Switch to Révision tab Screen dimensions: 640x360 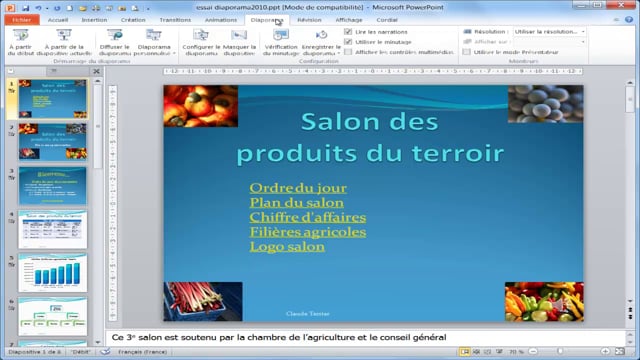(x=309, y=20)
